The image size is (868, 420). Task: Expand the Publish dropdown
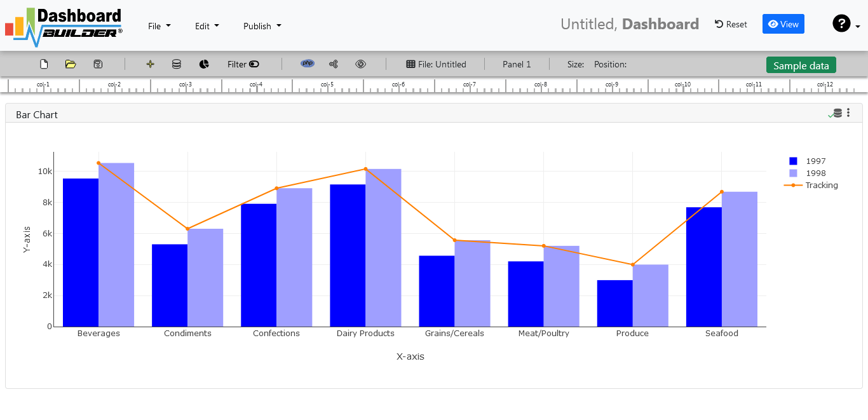[x=261, y=26]
